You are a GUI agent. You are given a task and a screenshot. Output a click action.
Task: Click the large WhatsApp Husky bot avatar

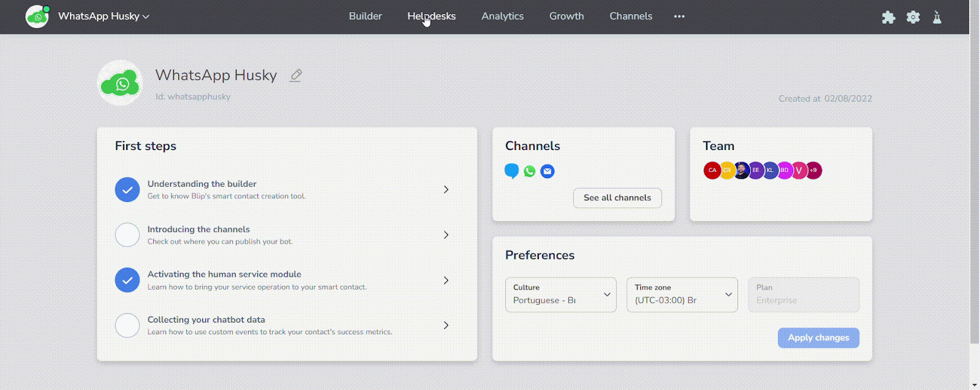click(120, 83)
